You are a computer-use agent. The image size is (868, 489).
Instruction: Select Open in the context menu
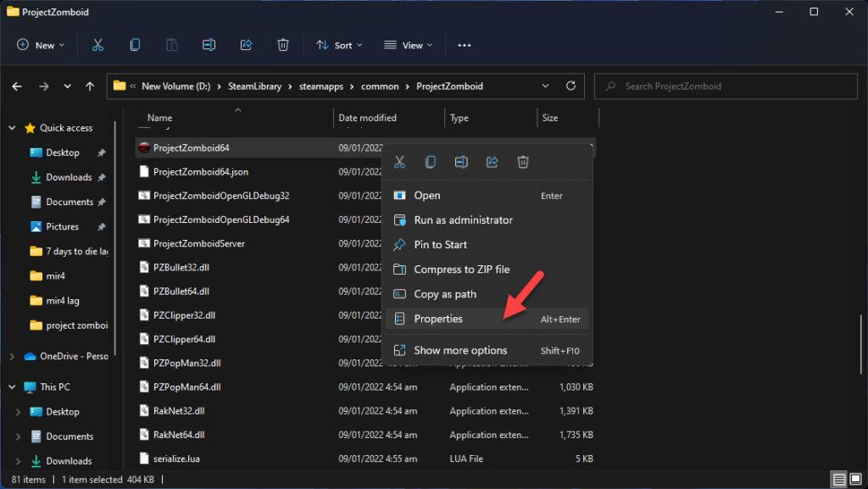click(487, 195)
